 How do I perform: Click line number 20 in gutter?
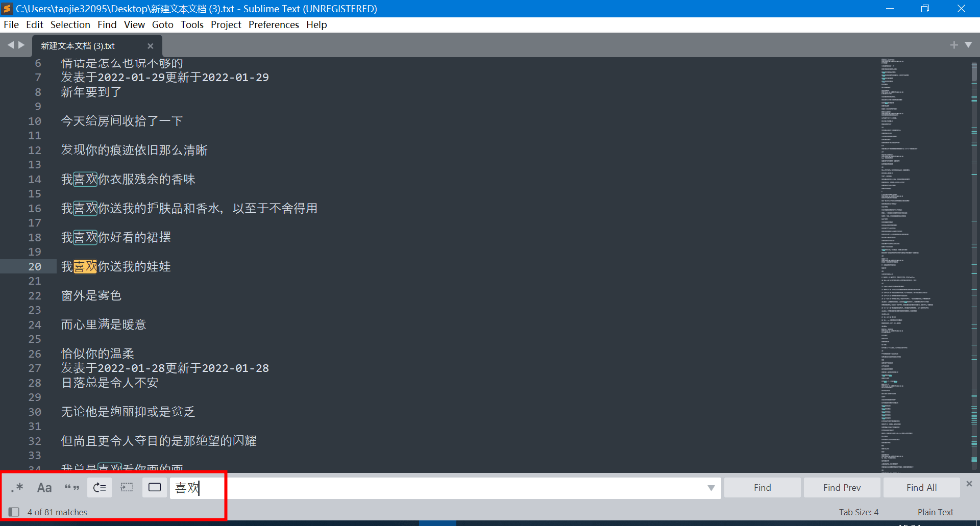tap(35, 266)
